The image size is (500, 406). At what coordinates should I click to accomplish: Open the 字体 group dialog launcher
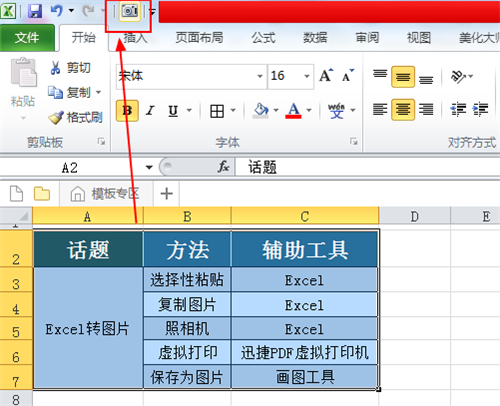pyautogui.click(x=354, y=142)
